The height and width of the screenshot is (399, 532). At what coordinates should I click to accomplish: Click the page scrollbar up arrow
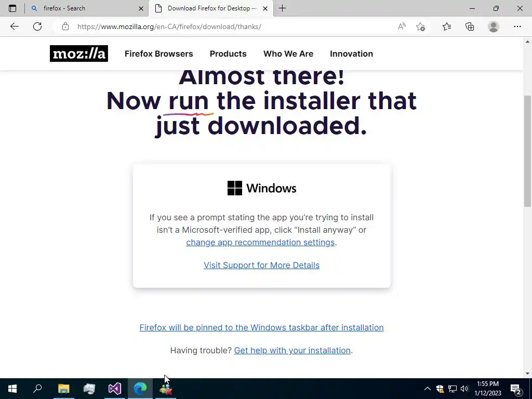point(528,42)
